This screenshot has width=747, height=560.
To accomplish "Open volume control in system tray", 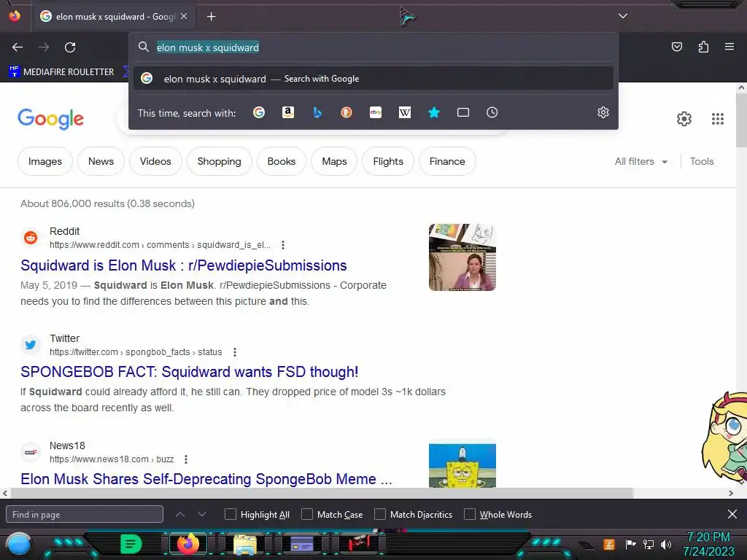I will coord(666,544).
